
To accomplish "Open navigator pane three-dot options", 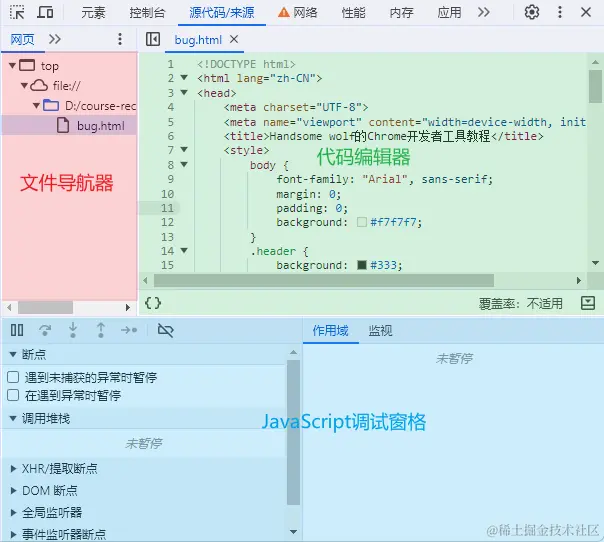I will point(120,39).
